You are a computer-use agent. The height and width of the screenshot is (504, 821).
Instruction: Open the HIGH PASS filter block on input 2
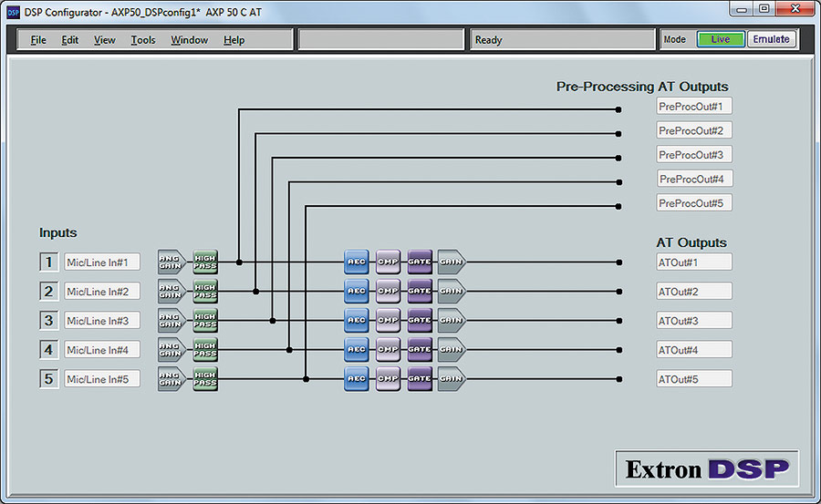point(205,292)
